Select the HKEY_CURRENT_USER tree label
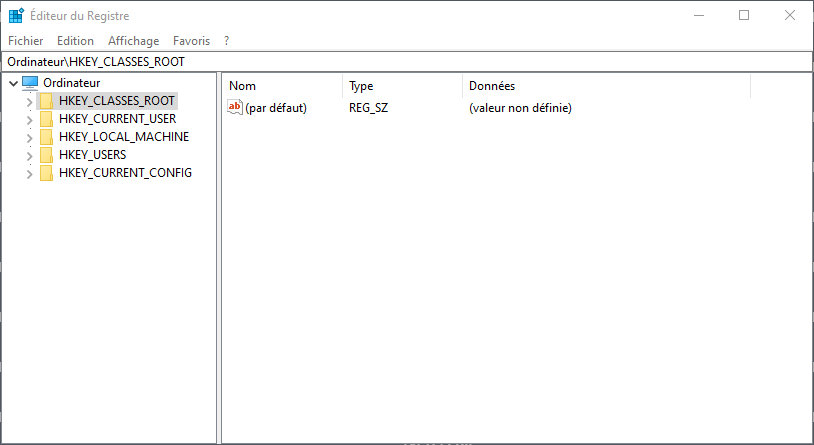Screen dimensions: 814x445 (117, 119)
